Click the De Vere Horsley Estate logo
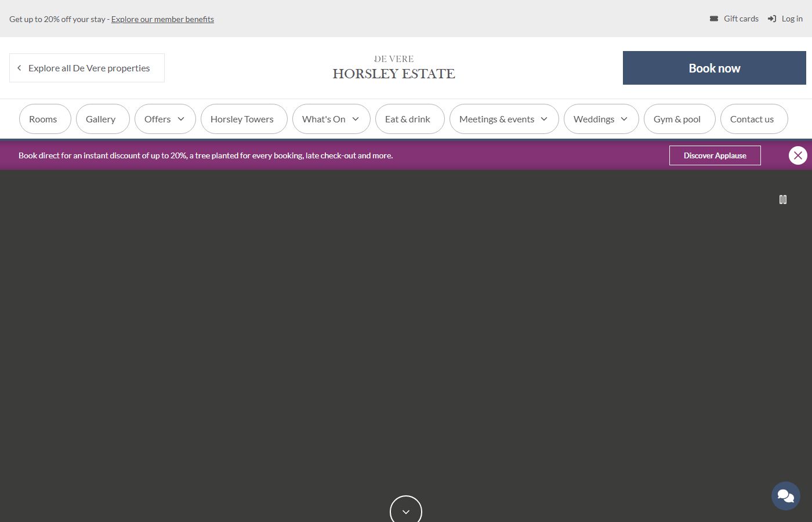This screenshot has width=812, height=522. [394, 68]
